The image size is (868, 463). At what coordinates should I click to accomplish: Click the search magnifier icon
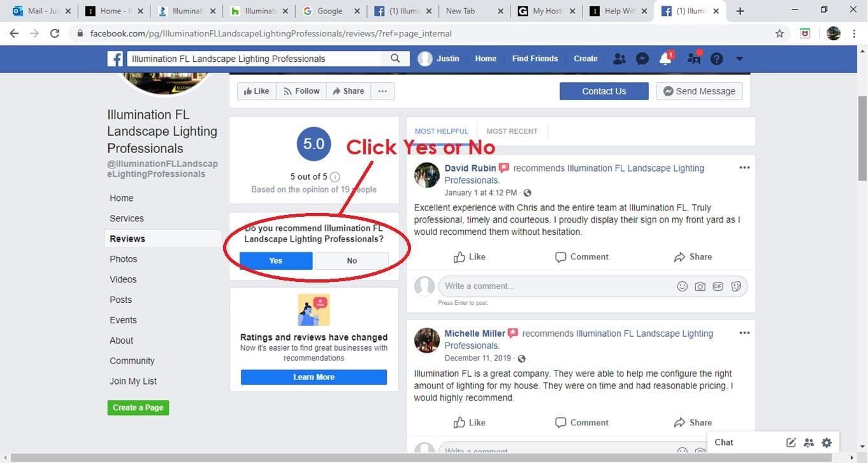coord(395,59)
